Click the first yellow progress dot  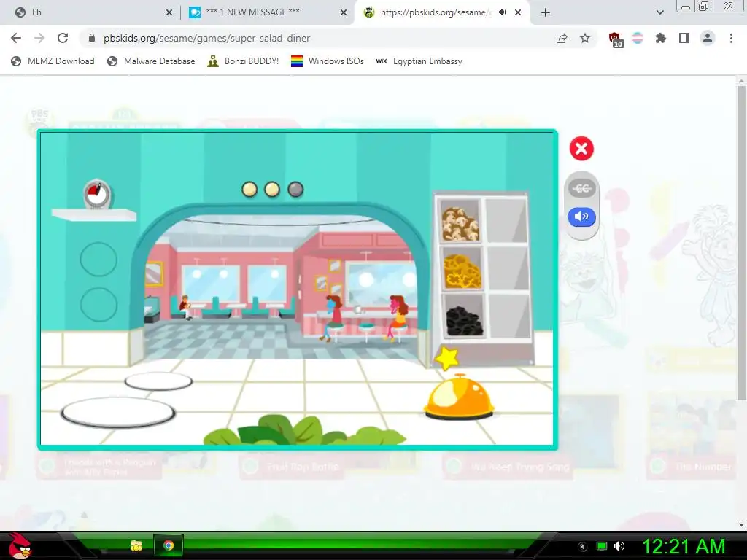[x=249, y=189]
